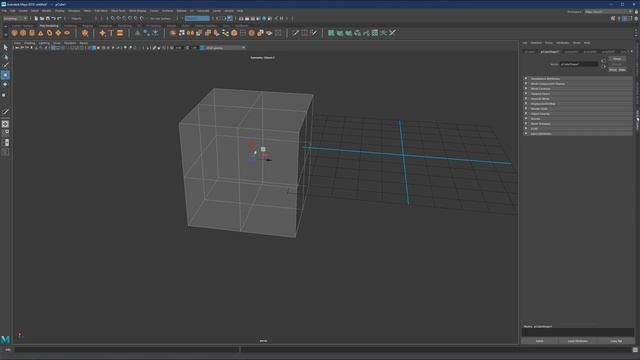Click the New Scene icon
Image resolution: width=640 pixels, height=360 pixels.
(x=36, y=18)
